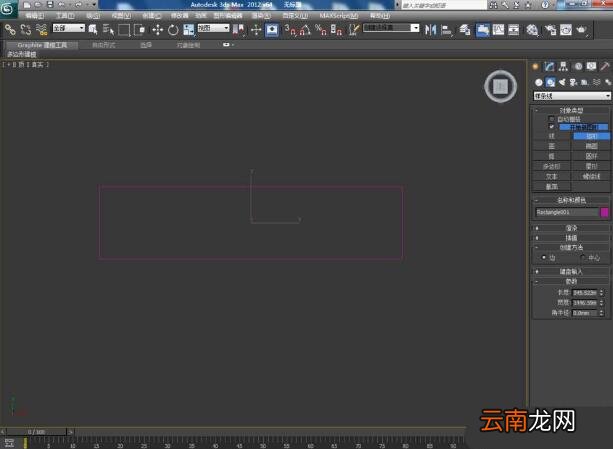Click the Mirror tool icon

click(430, 30)
